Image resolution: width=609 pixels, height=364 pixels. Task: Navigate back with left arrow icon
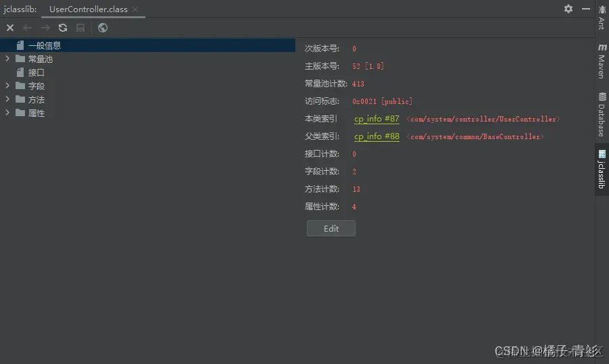[27, 28]
